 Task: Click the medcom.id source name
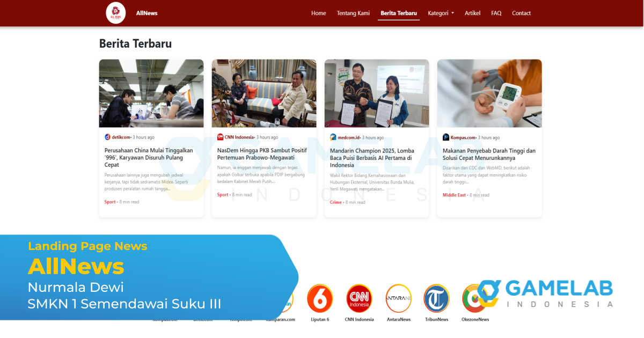pos(348,137)
